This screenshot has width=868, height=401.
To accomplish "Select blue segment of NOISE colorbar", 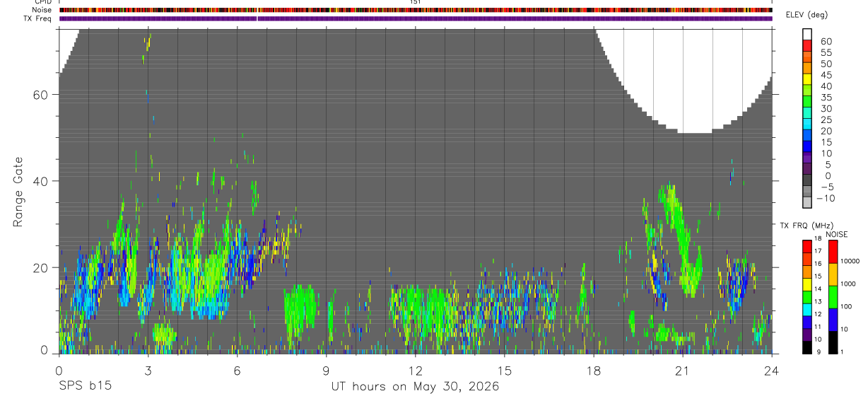I will 833,320.
